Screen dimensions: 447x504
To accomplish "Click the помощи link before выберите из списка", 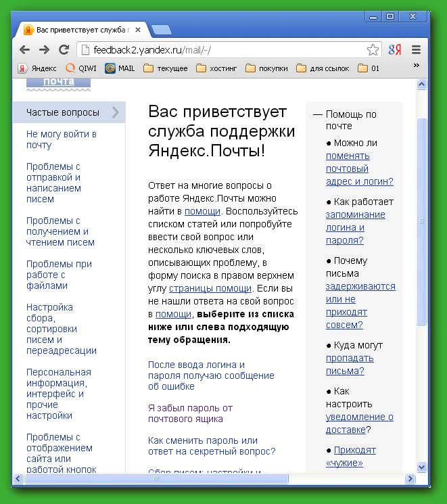I will [173, 315].
